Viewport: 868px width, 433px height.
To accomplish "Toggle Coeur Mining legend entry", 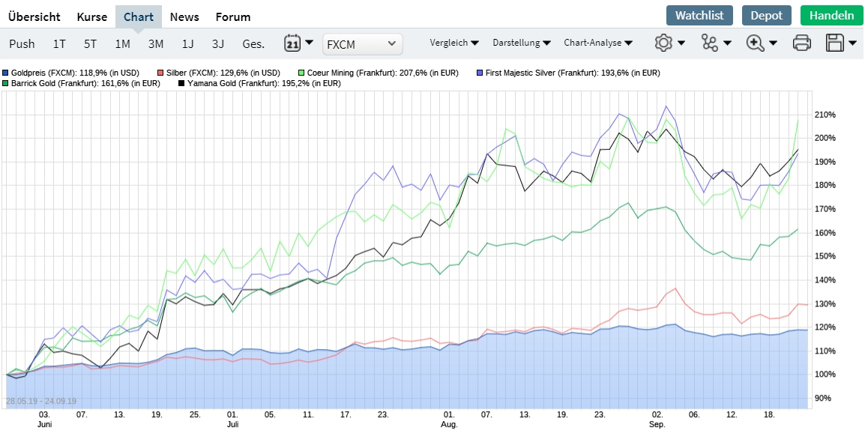I will pos(378,73).
